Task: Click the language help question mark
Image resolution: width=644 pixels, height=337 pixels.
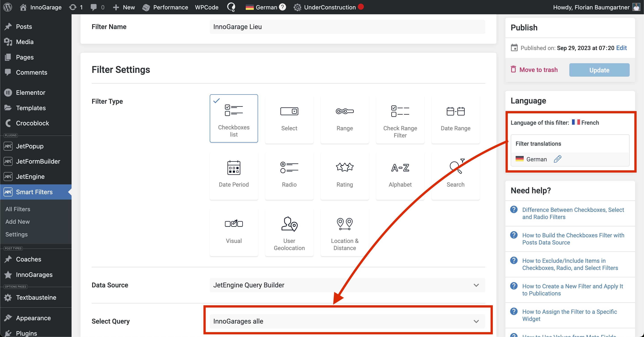Action: pos(282,7)
